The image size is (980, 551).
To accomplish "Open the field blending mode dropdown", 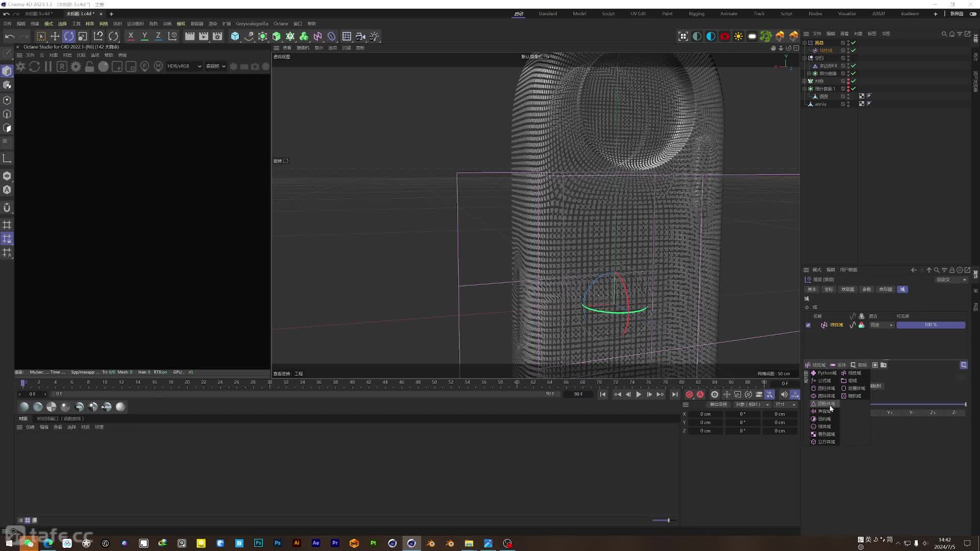I will (x=881, y=325).
